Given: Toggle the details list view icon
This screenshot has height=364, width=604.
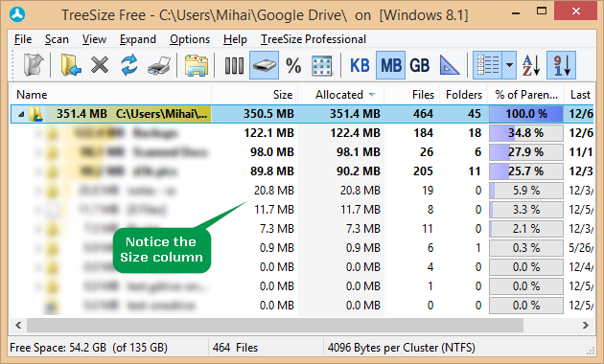Looking at the screenshot, I should click(488, 65).
